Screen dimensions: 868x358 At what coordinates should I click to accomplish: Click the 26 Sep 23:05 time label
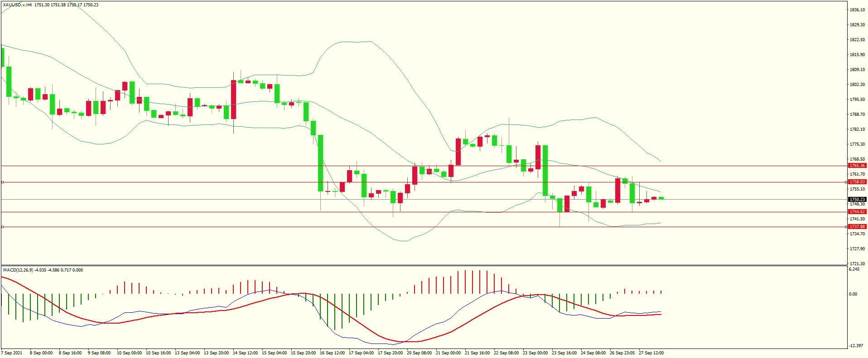click(x=622, y=353)
